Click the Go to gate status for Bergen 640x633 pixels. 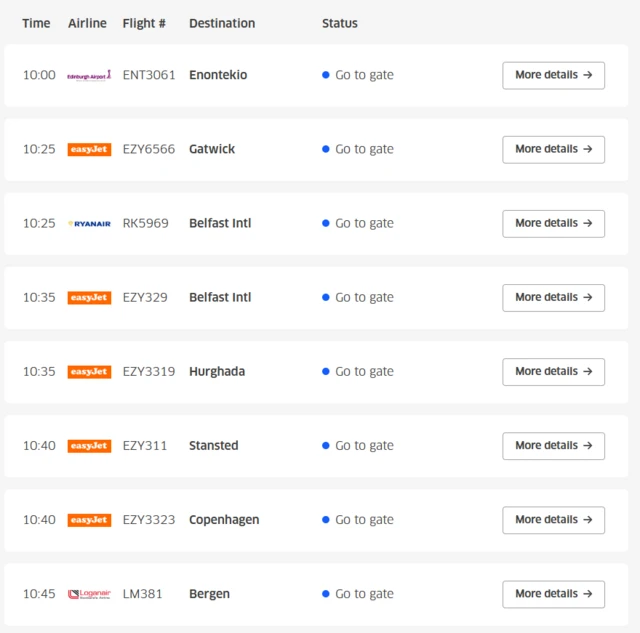(358, 594)
